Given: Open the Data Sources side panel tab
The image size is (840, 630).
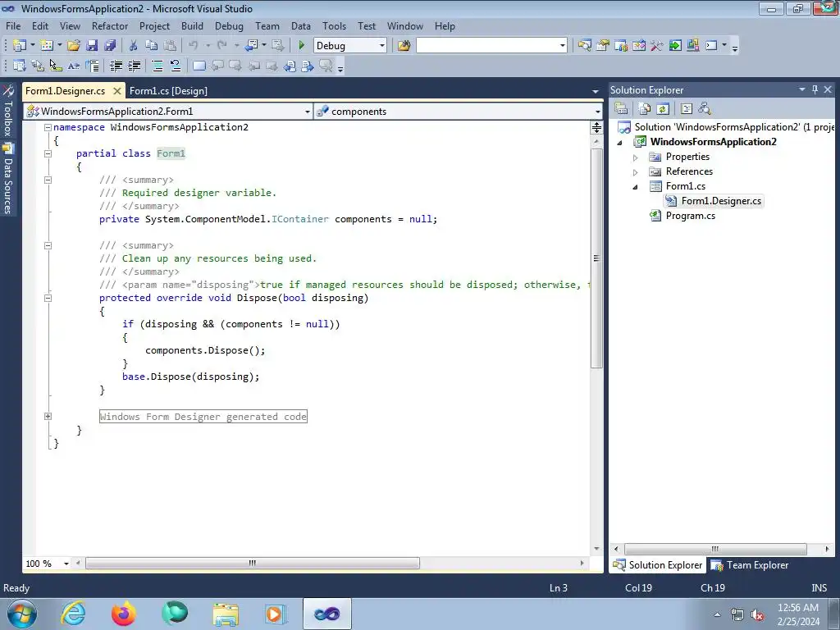Looking at the screenshot, I should click(8, 180).
